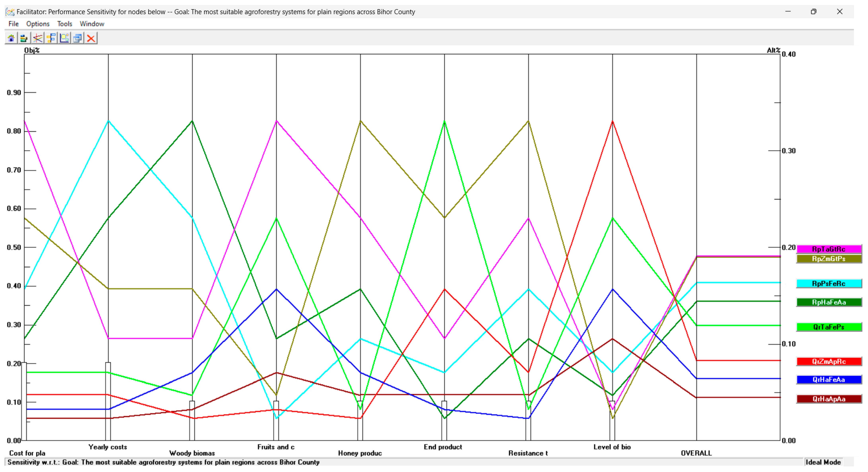Click the Home toolbar icon

coord(11,38)
